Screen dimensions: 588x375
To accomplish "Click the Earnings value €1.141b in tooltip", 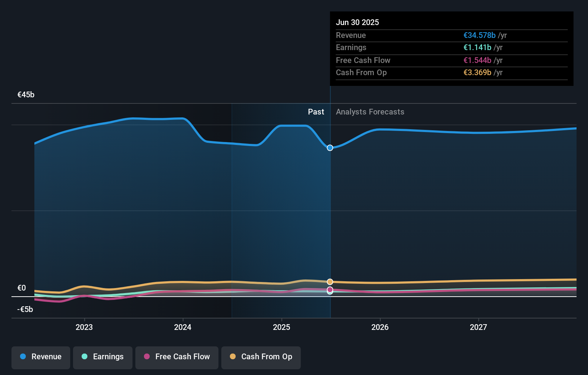I will (477, 48).
